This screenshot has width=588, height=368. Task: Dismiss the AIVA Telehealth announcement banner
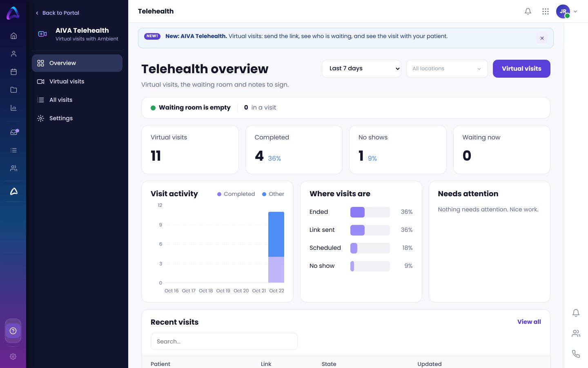(x=542, y=38)
